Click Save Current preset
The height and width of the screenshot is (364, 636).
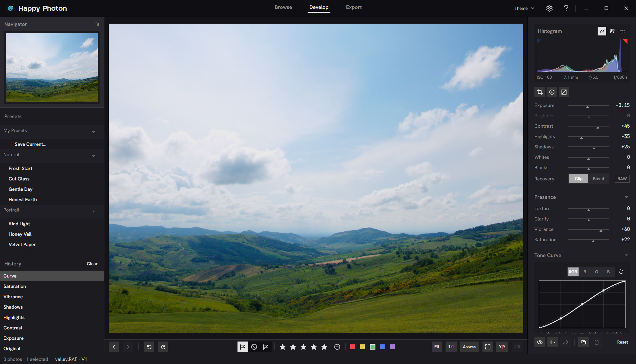(x=28, y=144)
